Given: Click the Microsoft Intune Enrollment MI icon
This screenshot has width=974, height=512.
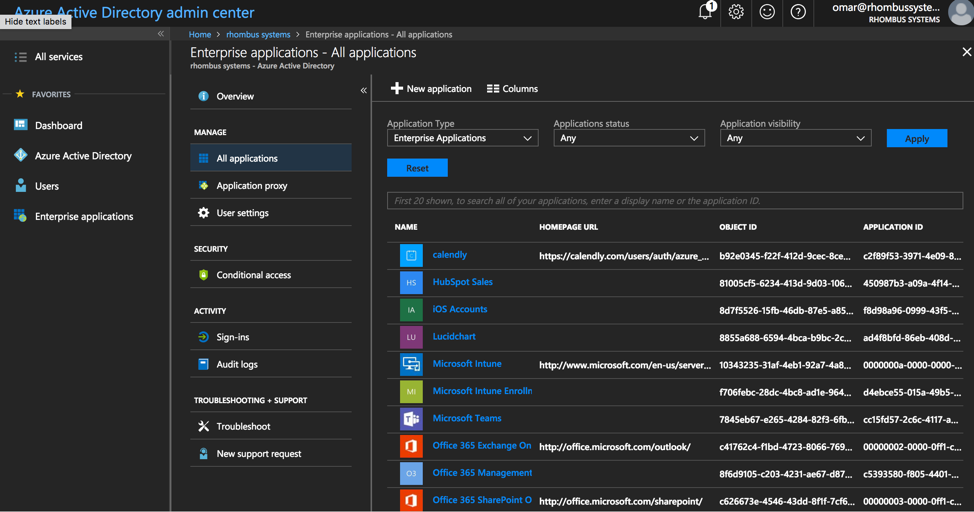Looking at the screenshot, I should 411,391.
